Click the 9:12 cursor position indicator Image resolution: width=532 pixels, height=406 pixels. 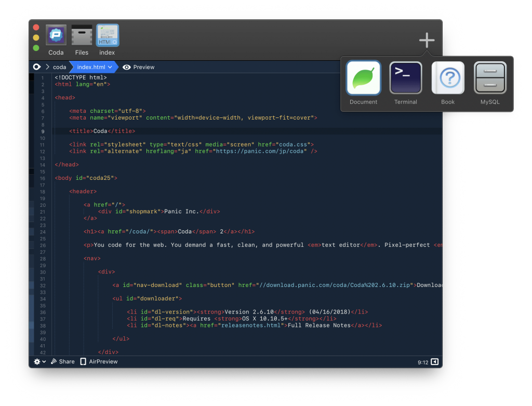coord(423,362)
